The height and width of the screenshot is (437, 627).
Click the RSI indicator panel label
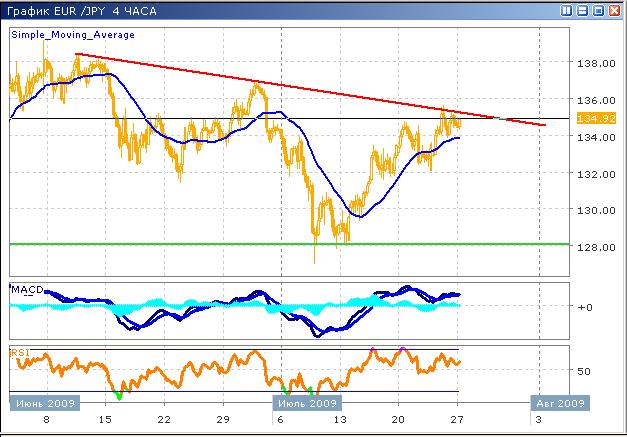(20, 352)
